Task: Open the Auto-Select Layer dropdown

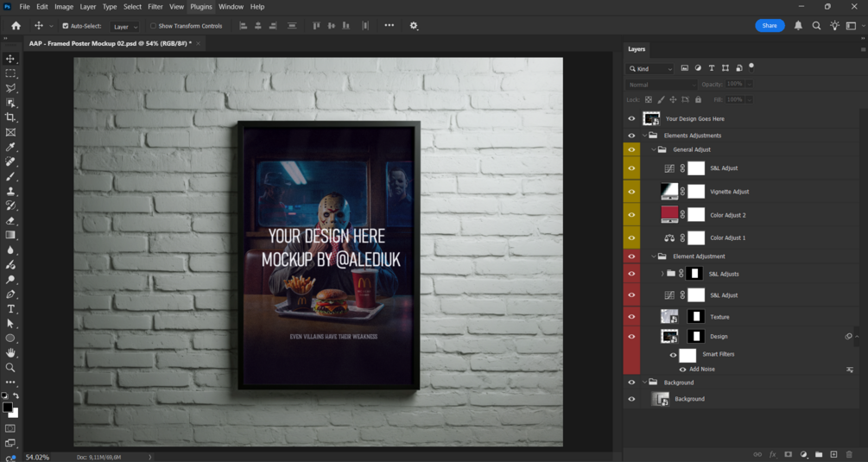Action: coord(124,27)
